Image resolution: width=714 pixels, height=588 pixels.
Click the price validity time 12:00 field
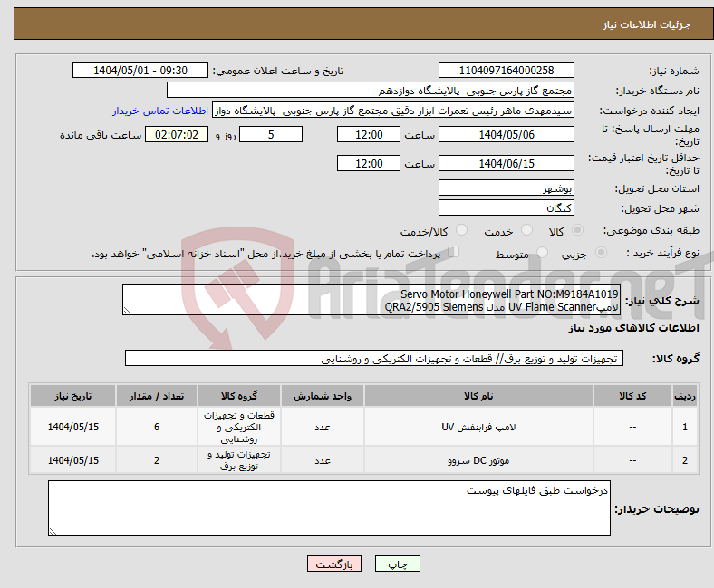point(369,163)
